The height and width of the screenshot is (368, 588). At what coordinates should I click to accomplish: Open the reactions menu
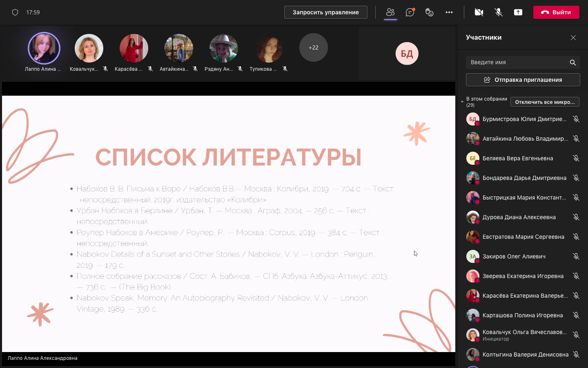pyautogui.click(x=429, y=12)
